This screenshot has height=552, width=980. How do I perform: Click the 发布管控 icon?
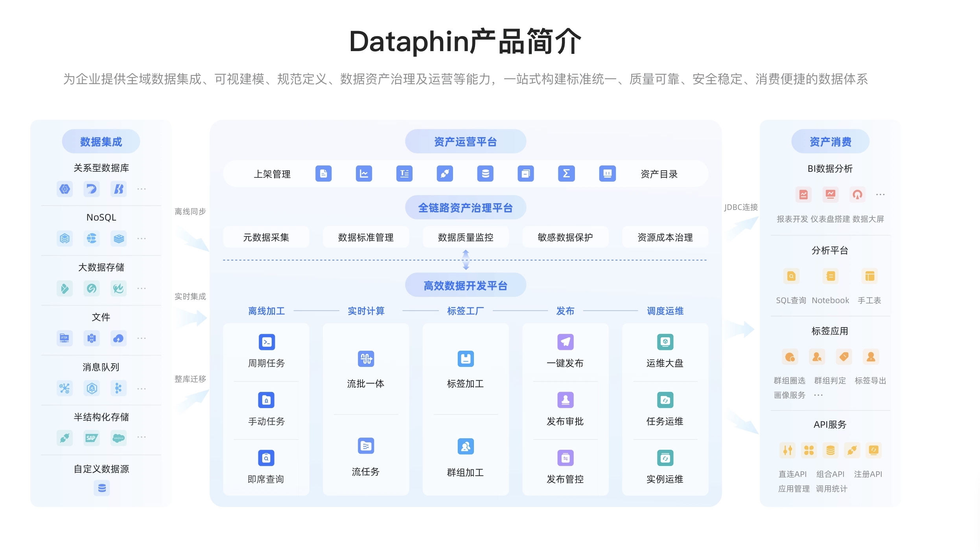click(566, 458)
